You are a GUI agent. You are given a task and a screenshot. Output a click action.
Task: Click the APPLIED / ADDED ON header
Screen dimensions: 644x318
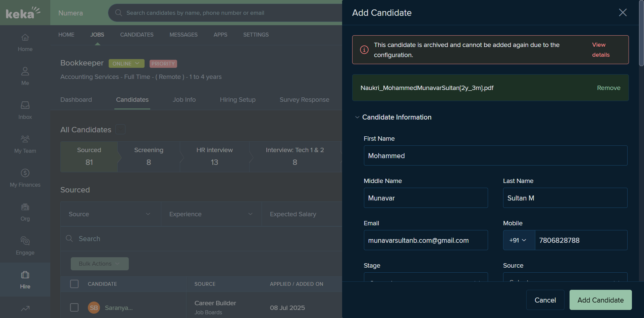pos(297,284)
